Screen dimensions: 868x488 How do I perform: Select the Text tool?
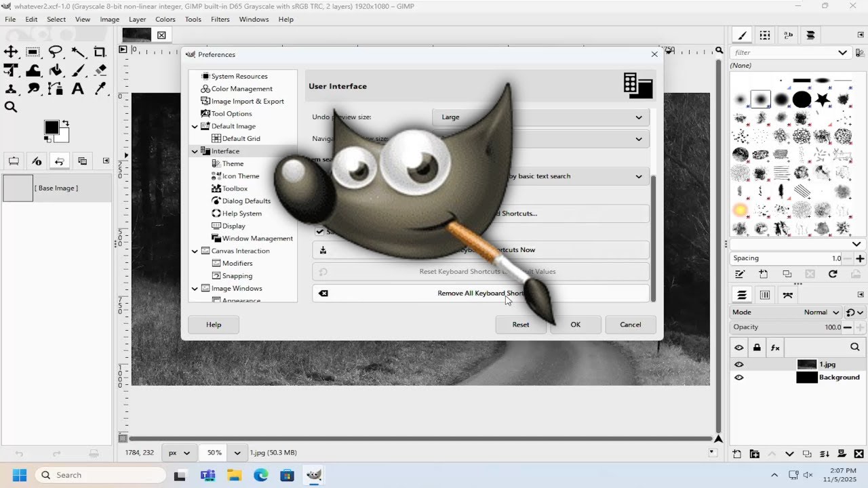pyautogui.click(x=78, y=88)
